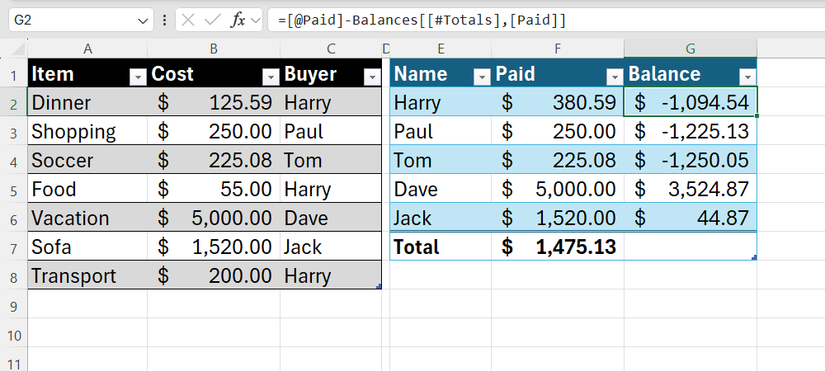Click the Name cell Harry in Balances table
825x371 pixels.
pos(441,103)
